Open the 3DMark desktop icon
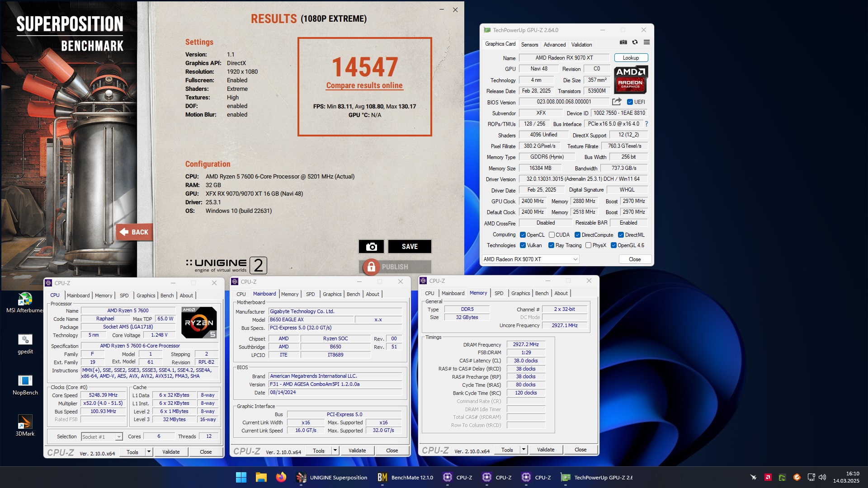The height and width of the screenshot is (488, 868). pyautogui.click(x=25, y=426)
